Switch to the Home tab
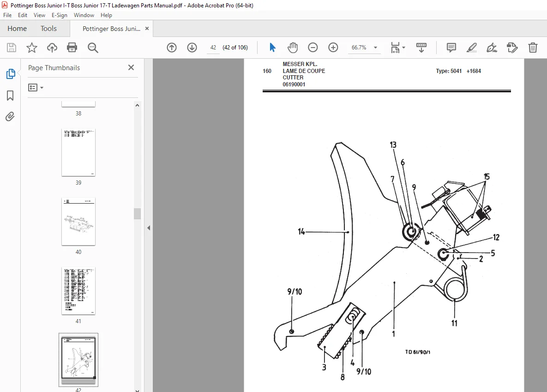 [17, 28]
